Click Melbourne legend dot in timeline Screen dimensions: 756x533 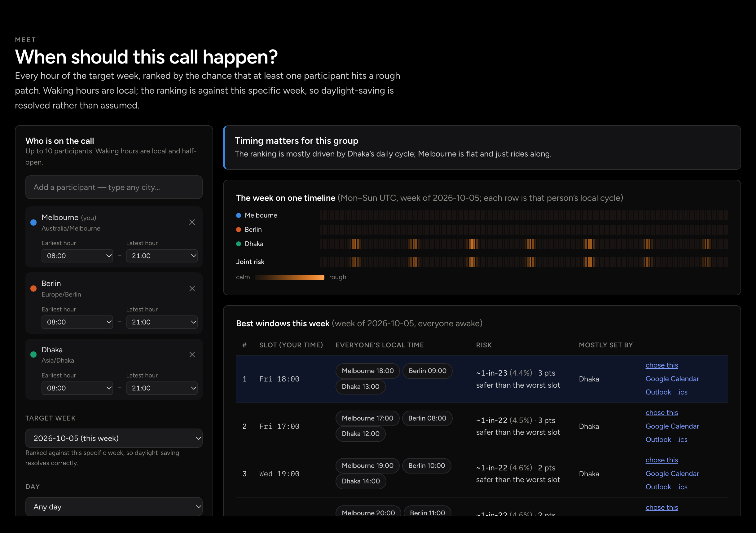point(239,215)
